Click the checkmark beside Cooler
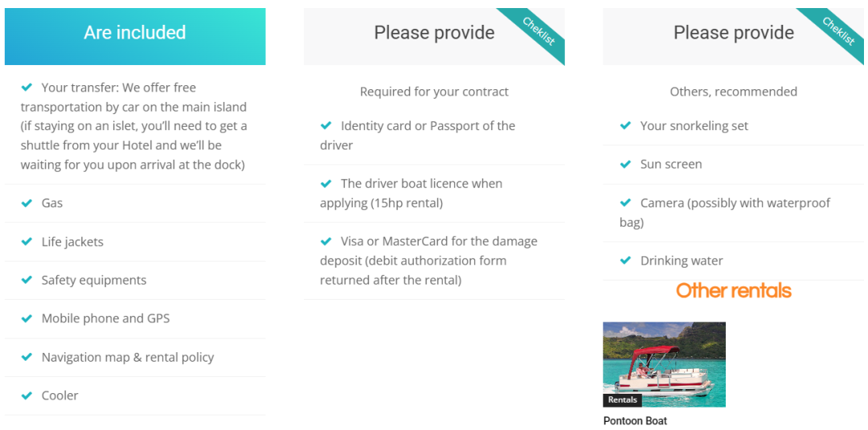The width and height of the screenshot is (868, 430). [26, 395]
